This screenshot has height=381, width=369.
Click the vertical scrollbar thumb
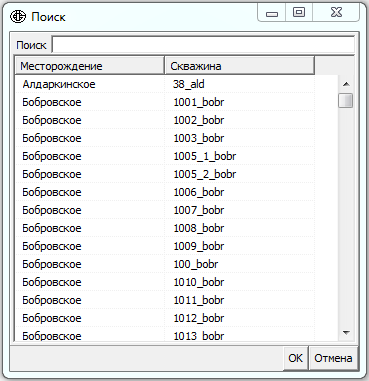coord(346,101)
